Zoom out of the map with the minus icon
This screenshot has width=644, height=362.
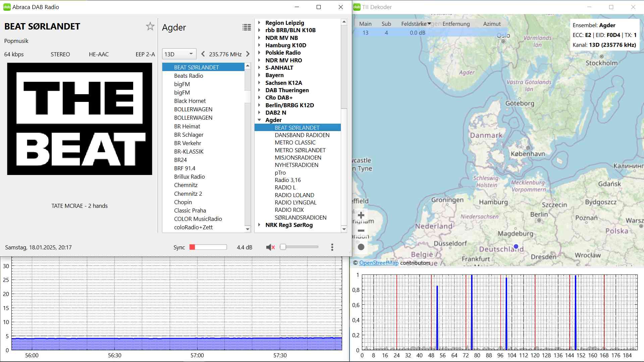(x=361, y=231)
